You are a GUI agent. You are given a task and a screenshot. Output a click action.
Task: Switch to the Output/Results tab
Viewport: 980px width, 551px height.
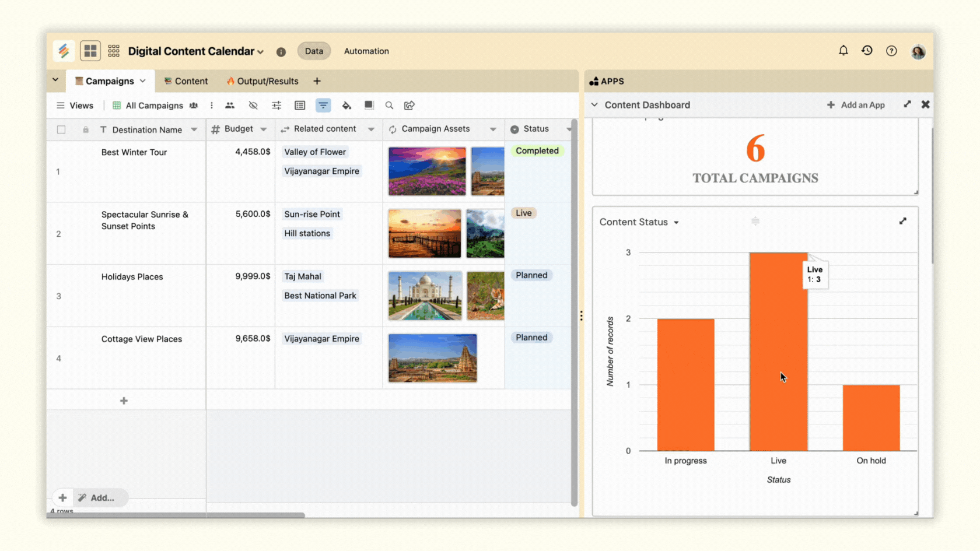pos(262,81)
